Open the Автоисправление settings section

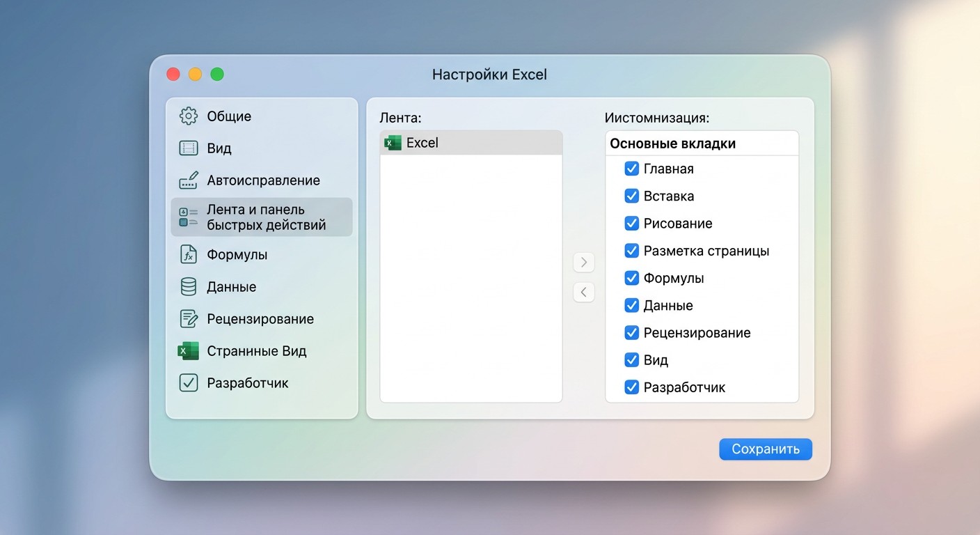[x=262, y=180]
